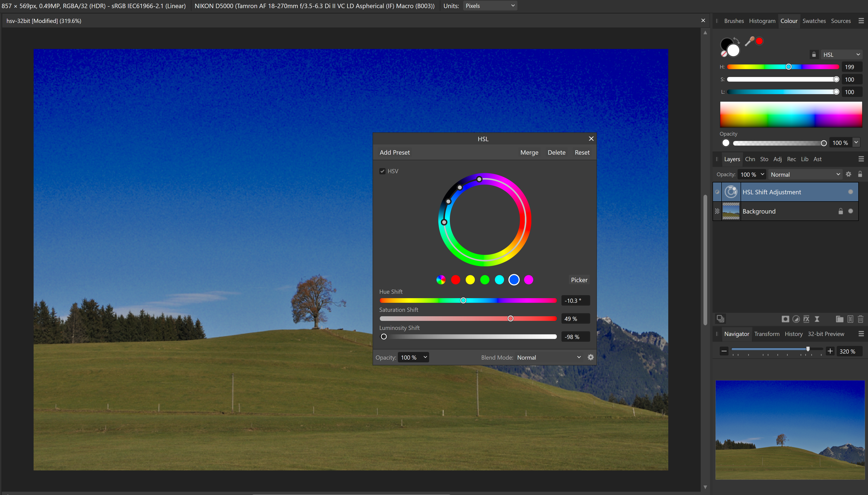Viewport: 868px width, 495px height.
Task: Open Navigator panel hamburger menu
Action: tap(861, 334)
